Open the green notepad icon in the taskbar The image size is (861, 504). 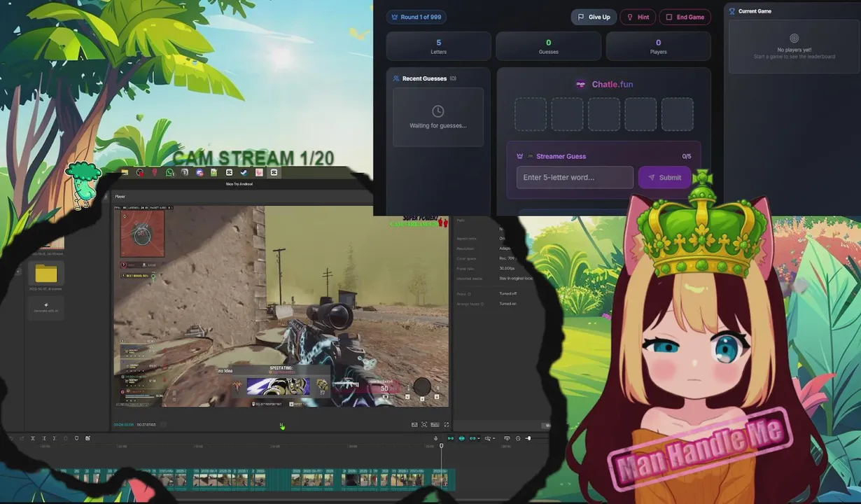tap(214, 172)
